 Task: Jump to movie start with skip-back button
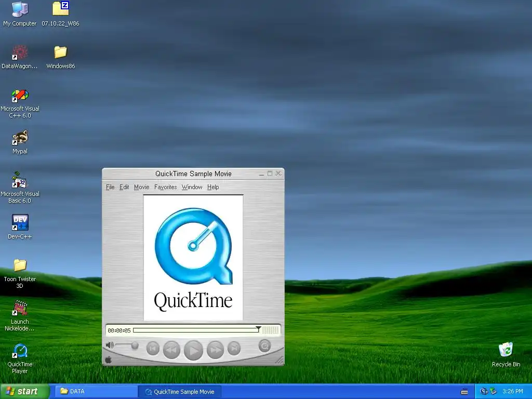(x=153, y=349)
